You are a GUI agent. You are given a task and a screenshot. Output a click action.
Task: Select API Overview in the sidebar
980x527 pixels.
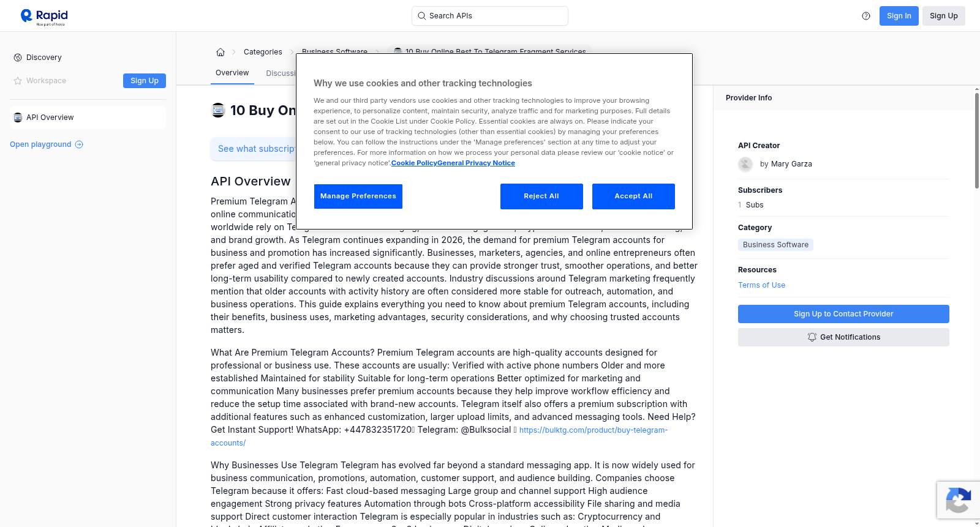tap(88, 118)
